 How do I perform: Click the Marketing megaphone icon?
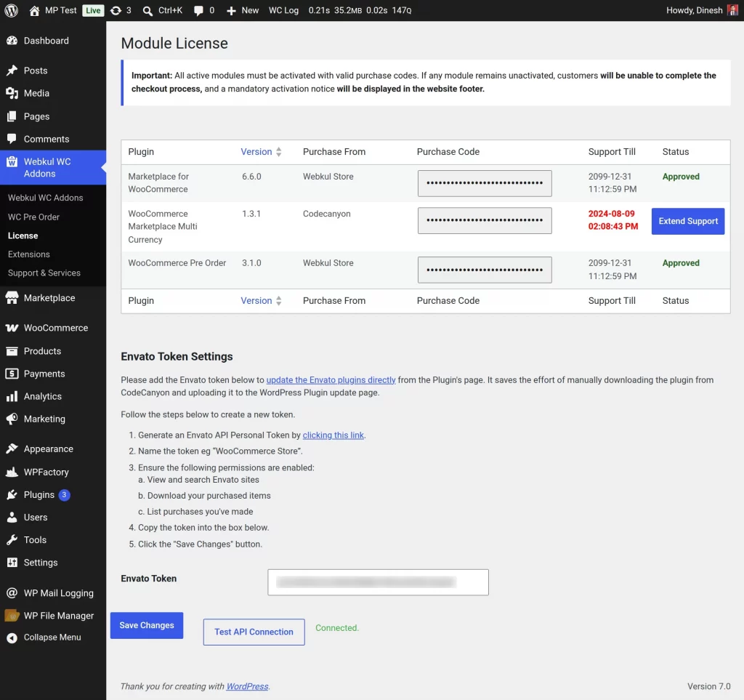click(12, 419)
